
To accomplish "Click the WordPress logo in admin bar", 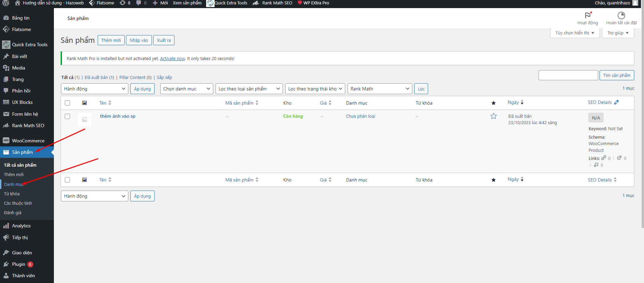I will coord(6,3).
